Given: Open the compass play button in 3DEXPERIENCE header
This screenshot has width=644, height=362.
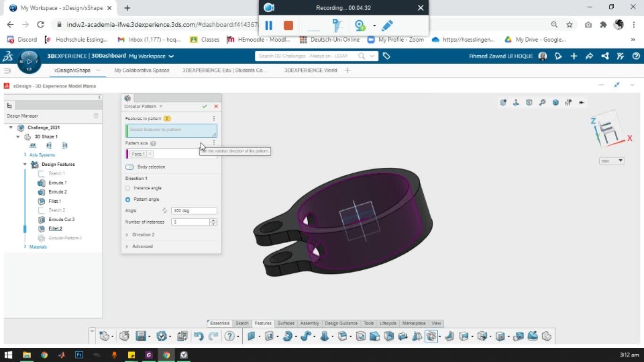Looking at the screenshot, I should tap(29, 61).
